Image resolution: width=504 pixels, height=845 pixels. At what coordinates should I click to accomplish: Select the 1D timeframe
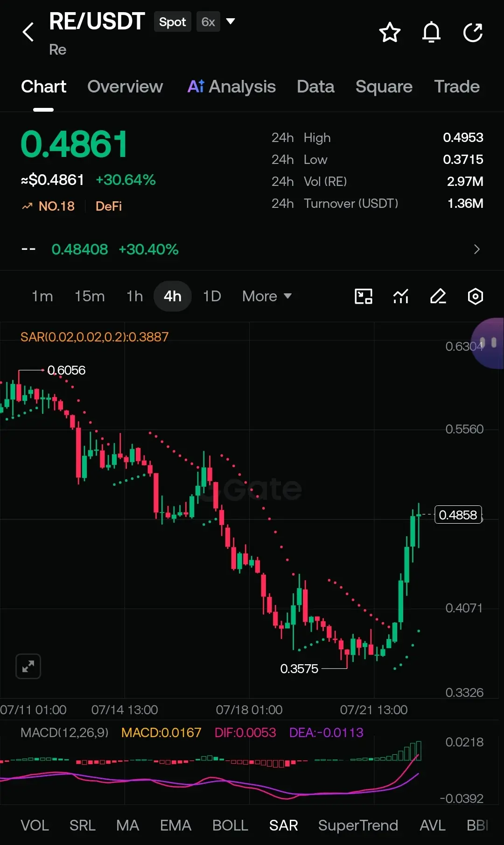(x=212, y=296)
